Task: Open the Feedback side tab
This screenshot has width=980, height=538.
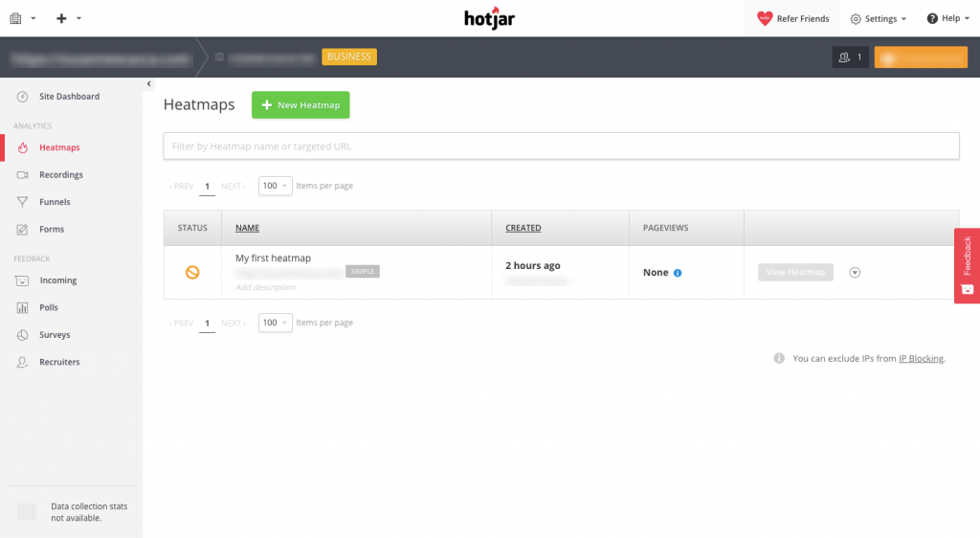Action: click(x=967, y=265)
